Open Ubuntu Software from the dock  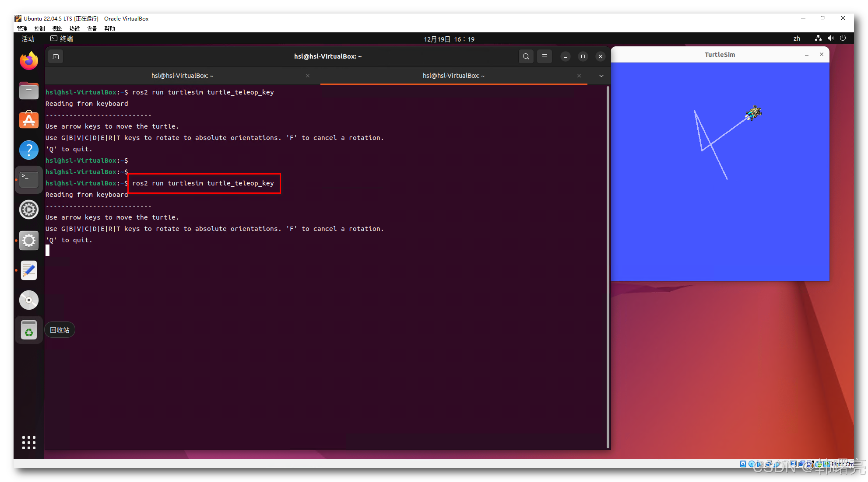[x=29, y=120]
